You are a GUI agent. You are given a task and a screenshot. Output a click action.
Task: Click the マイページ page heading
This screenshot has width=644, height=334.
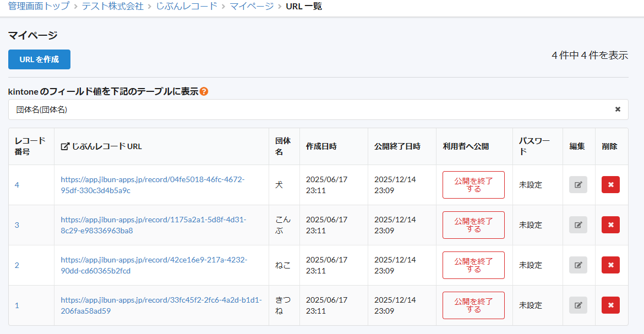tap(33, 35)
